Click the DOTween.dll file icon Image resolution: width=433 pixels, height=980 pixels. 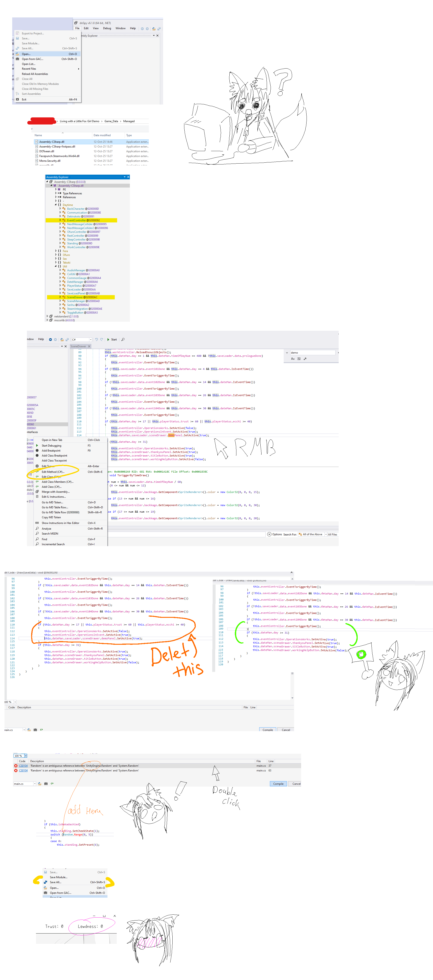[36, 151]
